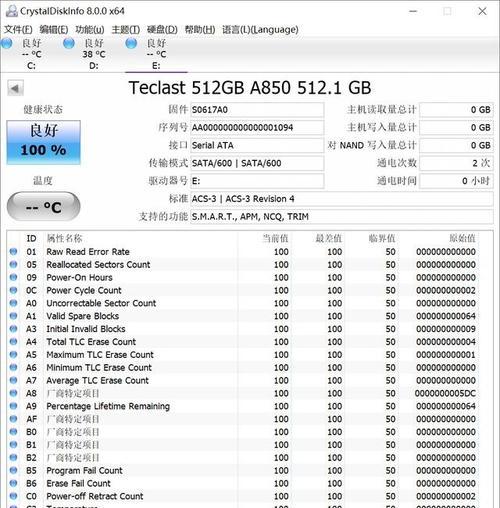The width and height of the screenshot is (500, 508).
Task: Select the Raw Read Error Rate name
Action: 88,252
